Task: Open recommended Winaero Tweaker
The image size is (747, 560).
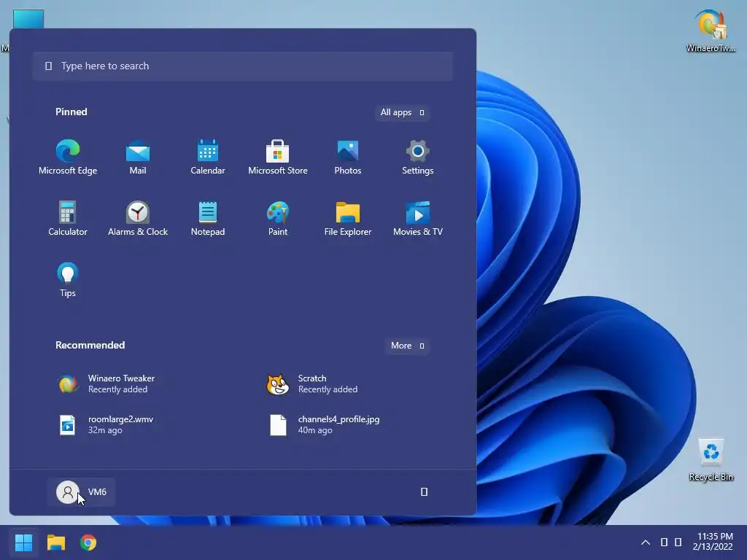Action: coord(107,384)
